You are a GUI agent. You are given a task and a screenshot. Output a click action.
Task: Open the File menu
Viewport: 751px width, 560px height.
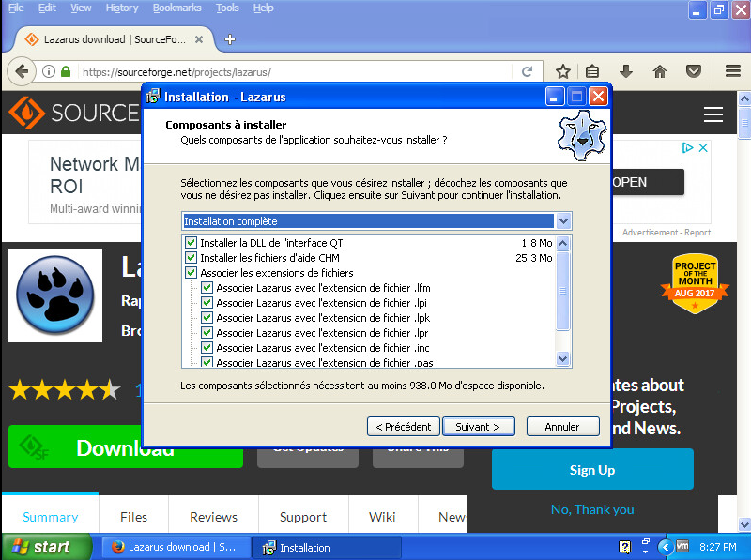click(16, 8)
